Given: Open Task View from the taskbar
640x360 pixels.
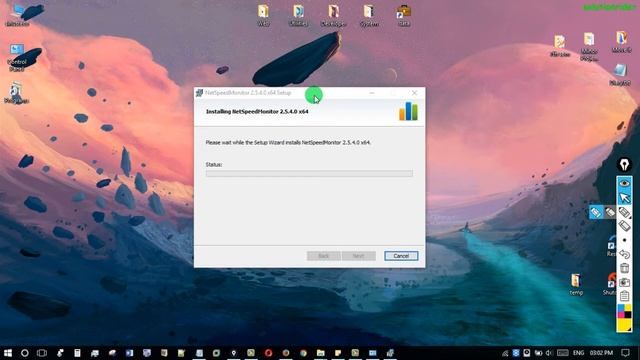Looking at the screenshot, I should pyautogui.click(x=42, y=353).
